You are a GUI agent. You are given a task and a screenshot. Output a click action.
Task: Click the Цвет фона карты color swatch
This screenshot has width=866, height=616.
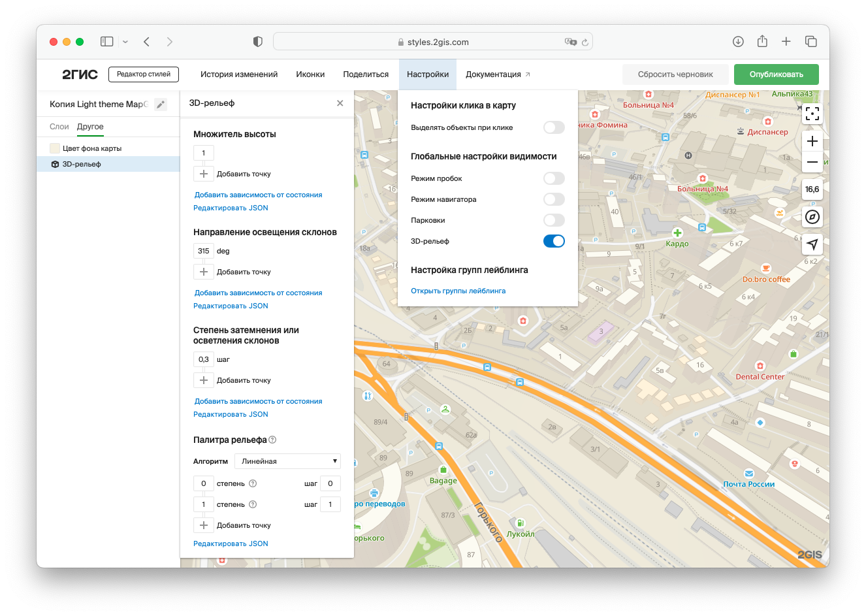point(55,148)
